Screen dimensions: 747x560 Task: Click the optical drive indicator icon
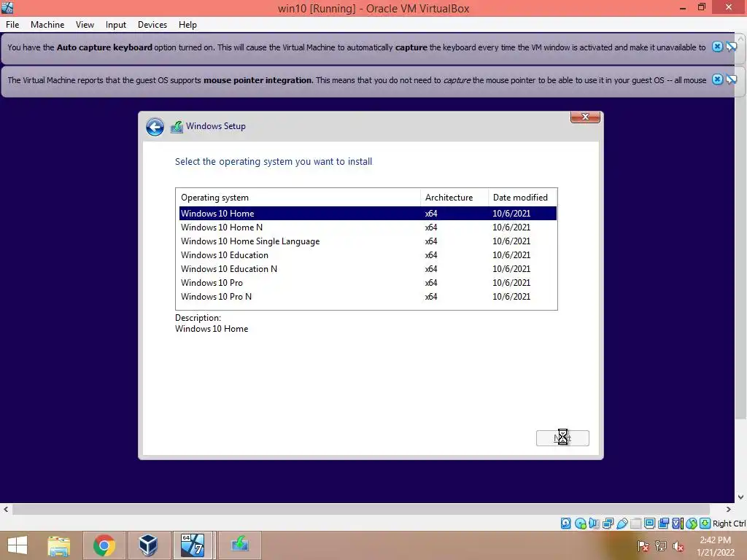580,524
